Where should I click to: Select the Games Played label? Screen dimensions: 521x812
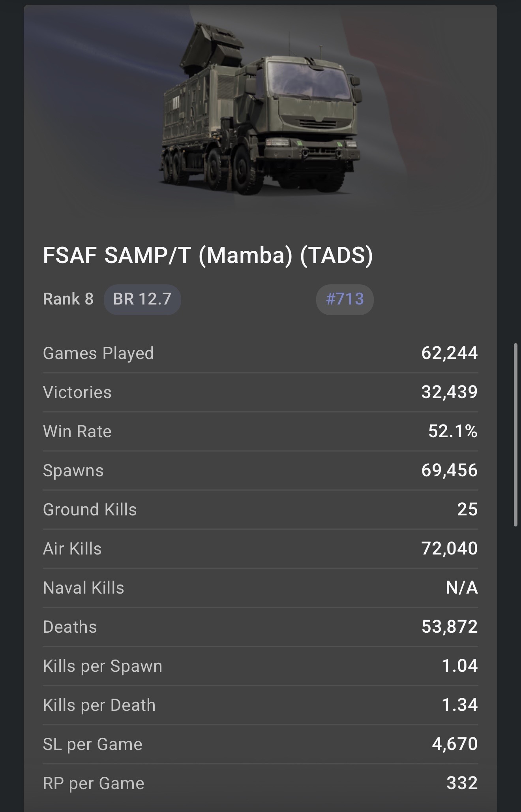pos(98,353)
